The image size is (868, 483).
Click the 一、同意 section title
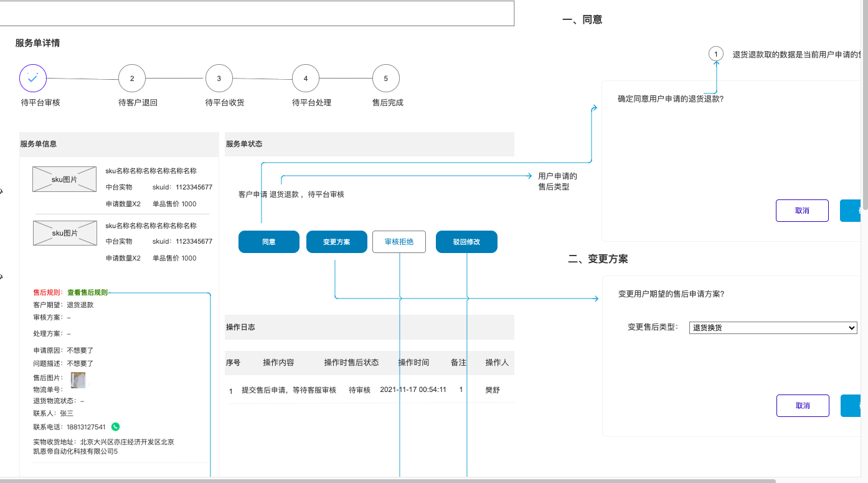(582, 19)
